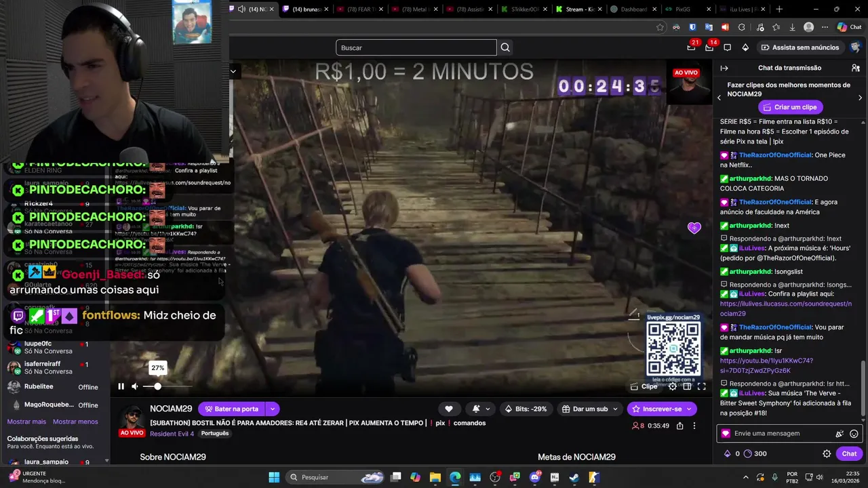Open the emote picker in chat input
Image resolution: width=868 pixels, height=488 pixels.
pos(854,434)
